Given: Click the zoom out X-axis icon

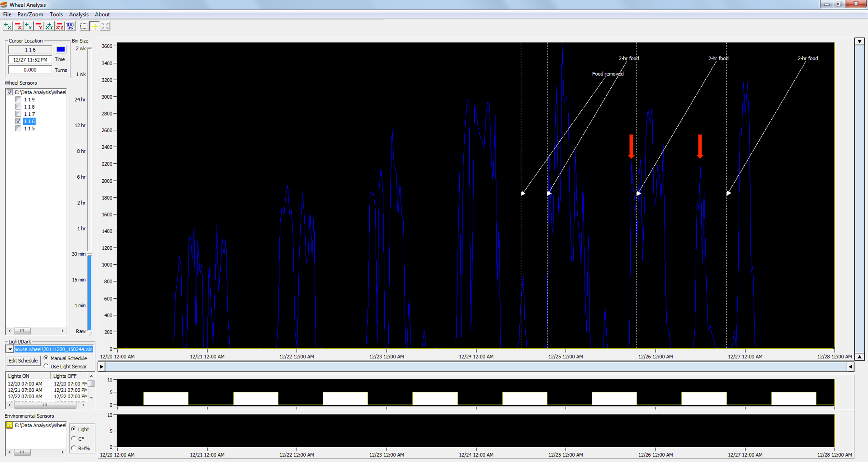Looking at the screenshot, I should (x=18, y=26).
